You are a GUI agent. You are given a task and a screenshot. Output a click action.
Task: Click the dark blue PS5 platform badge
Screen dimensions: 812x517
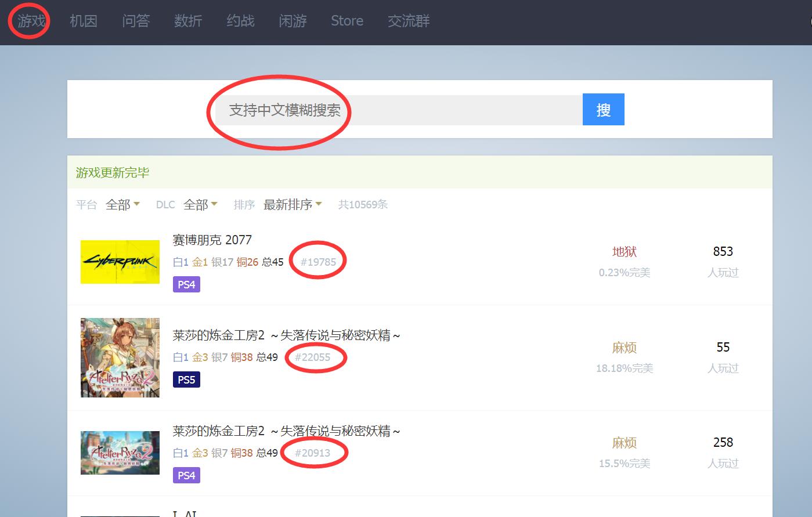coord(186,380)
